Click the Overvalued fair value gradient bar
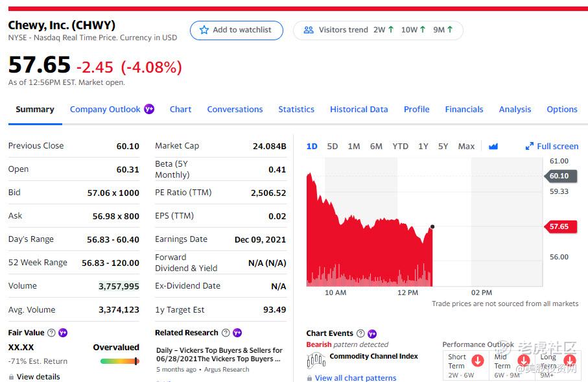588x382 pixels. 120,361
